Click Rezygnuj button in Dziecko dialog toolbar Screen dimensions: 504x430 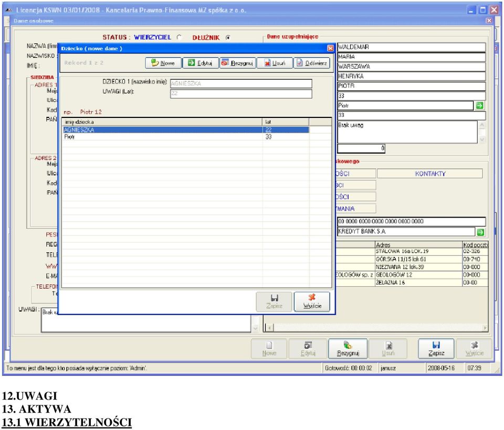[238, 63]
